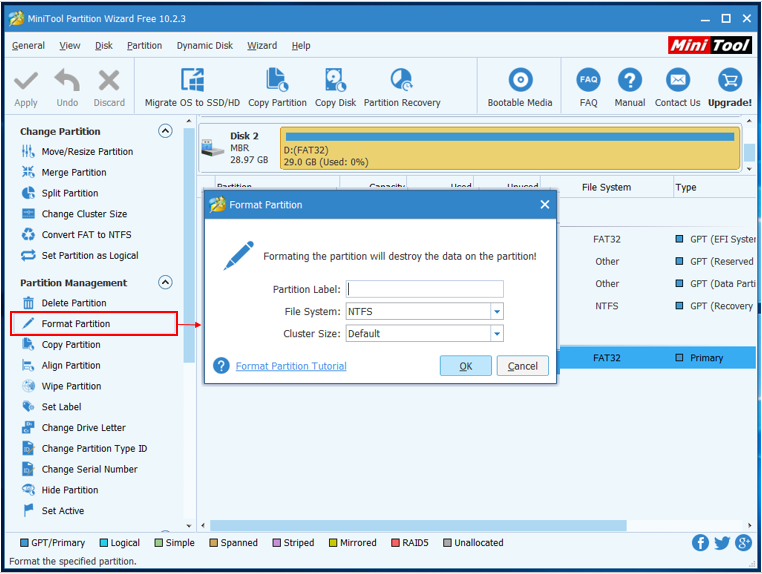Open the View menu
This screenshot has height=574, width=762.
tap(69, 46)
